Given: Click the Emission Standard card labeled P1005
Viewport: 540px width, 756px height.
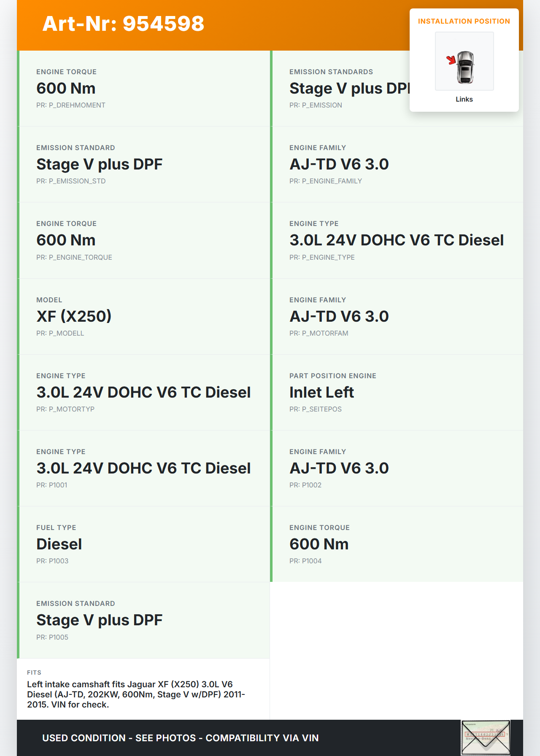Looking at the screenshot, I should pos(144,620).
